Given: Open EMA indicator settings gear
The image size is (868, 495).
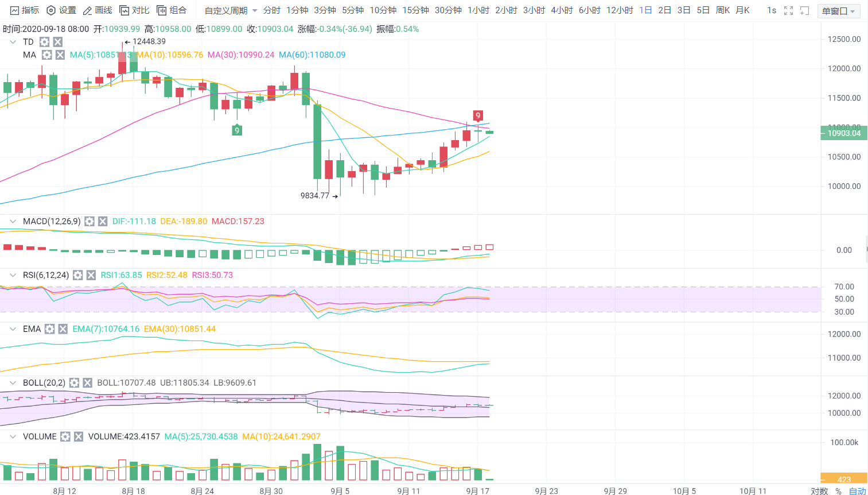Looking at the screenshot, I should 49,329.
